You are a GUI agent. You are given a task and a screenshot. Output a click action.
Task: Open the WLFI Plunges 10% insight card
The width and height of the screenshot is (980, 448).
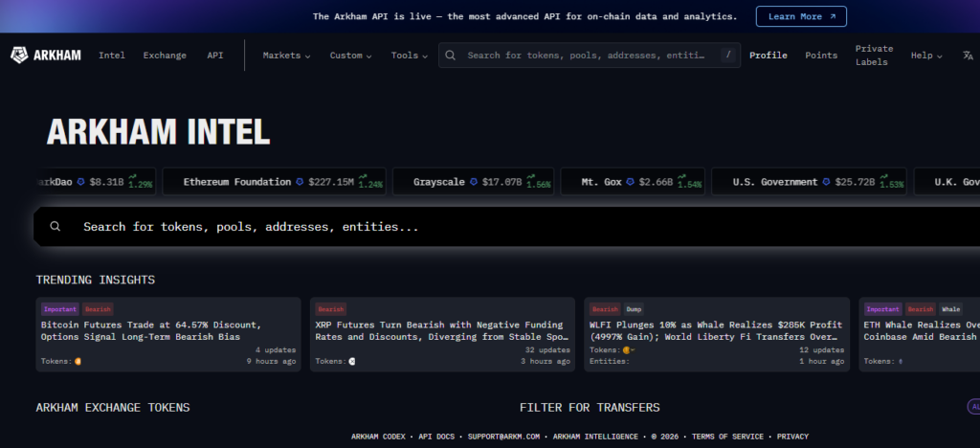717,334
